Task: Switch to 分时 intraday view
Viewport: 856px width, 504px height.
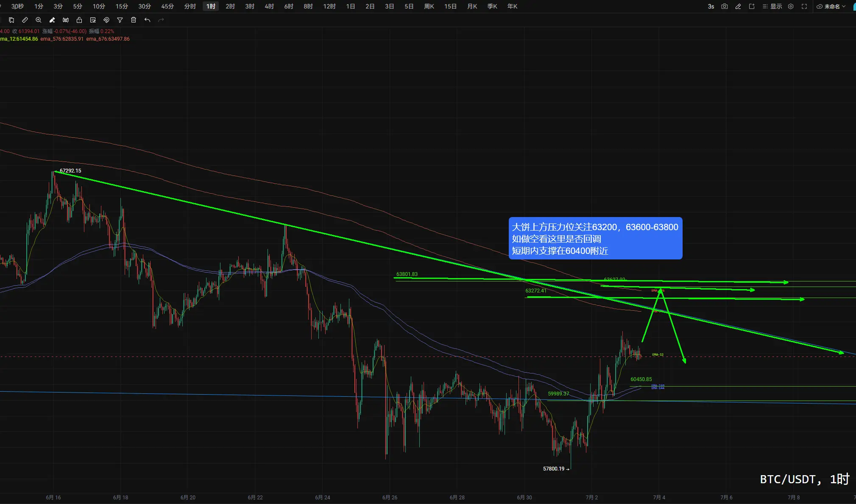Action: (190, 6)
